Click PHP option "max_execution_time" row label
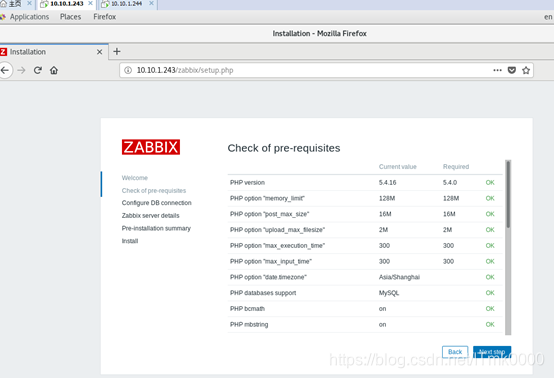This screenshot has height=378, width=554. tap(277, 246)
